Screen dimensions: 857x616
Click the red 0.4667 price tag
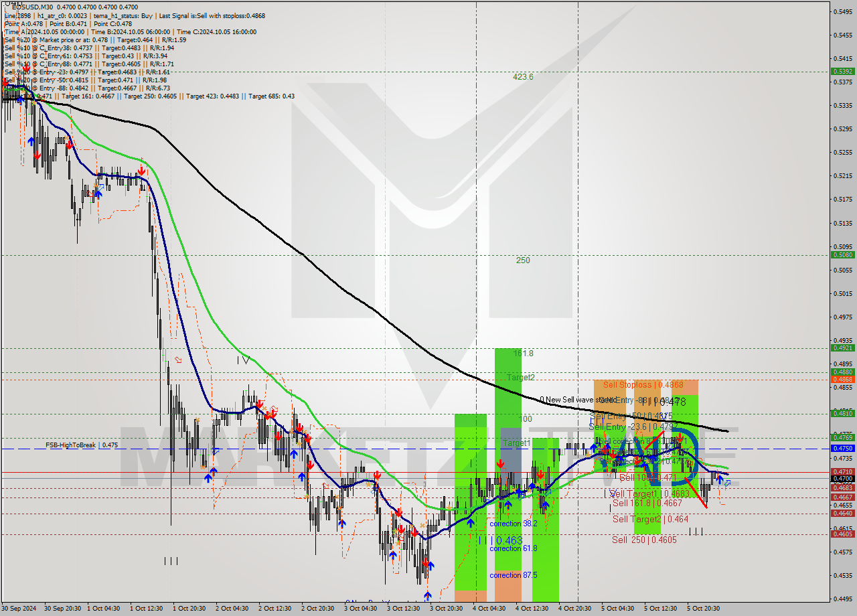pos(842,497)
